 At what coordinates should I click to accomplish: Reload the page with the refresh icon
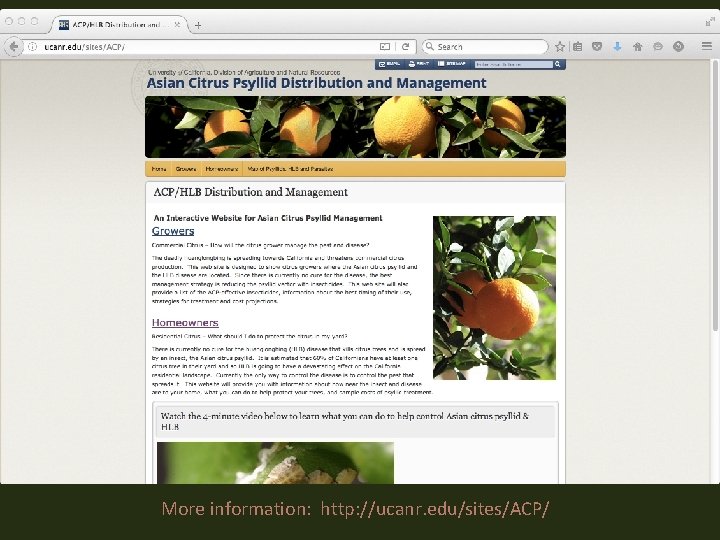coord(405,46)
